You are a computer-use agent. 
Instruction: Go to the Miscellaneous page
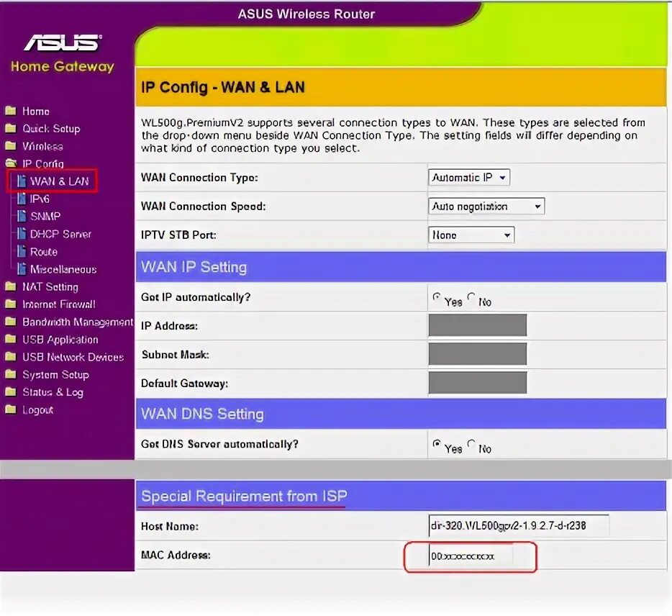click(63, 269)
